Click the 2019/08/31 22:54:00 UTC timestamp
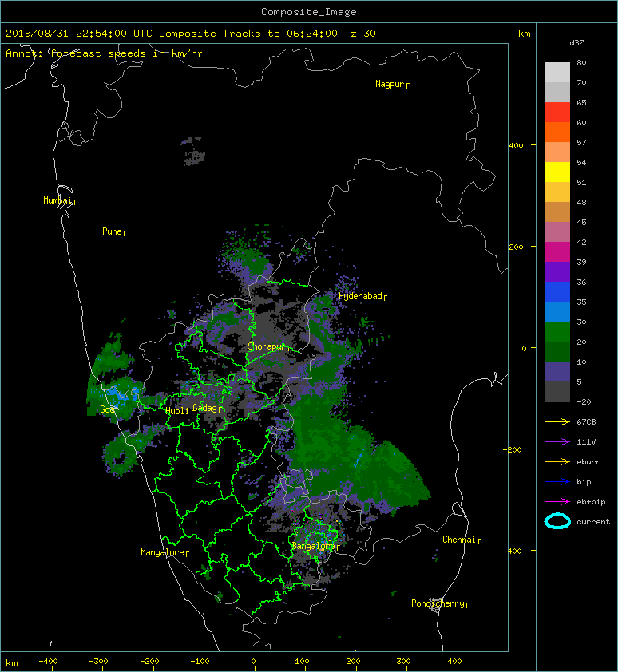Viewport: 618px width, 672px height. pyautogui.click(x=79, y=34)
